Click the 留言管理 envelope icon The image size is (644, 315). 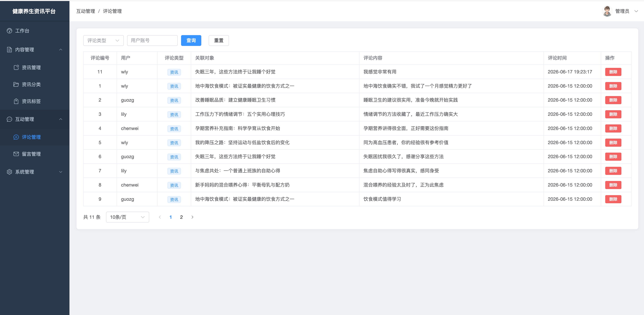16,154
